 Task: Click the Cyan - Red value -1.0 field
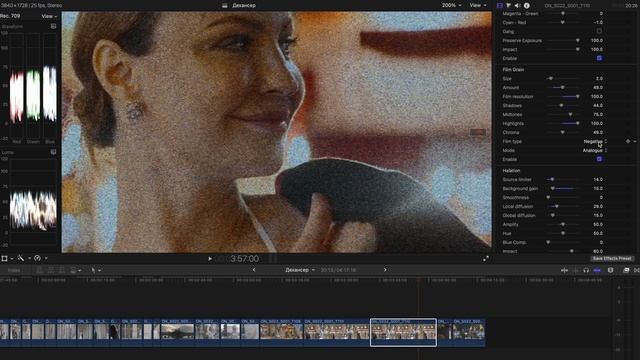(x=598, y=22)
